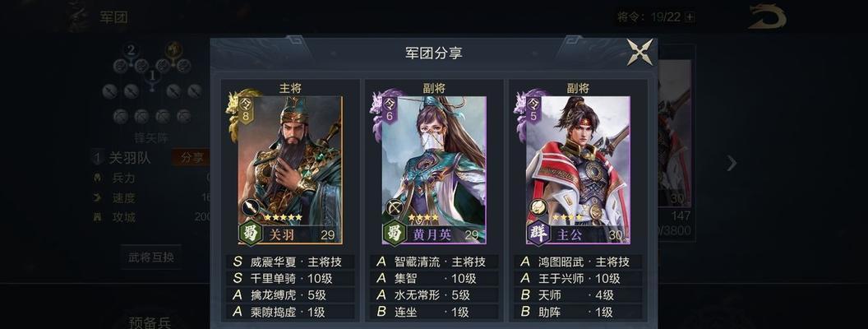868x329 pixels.
Task: Open the 军团 tab header
Action: click(x=113, y=17)
